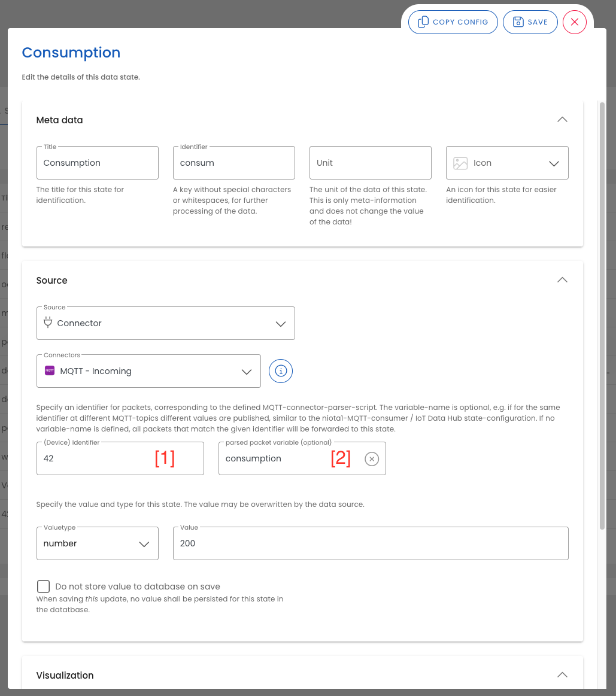This screenshot has height=696, width=616.
Task: Clear the parsed packet variable field
Action: point(372,459)
